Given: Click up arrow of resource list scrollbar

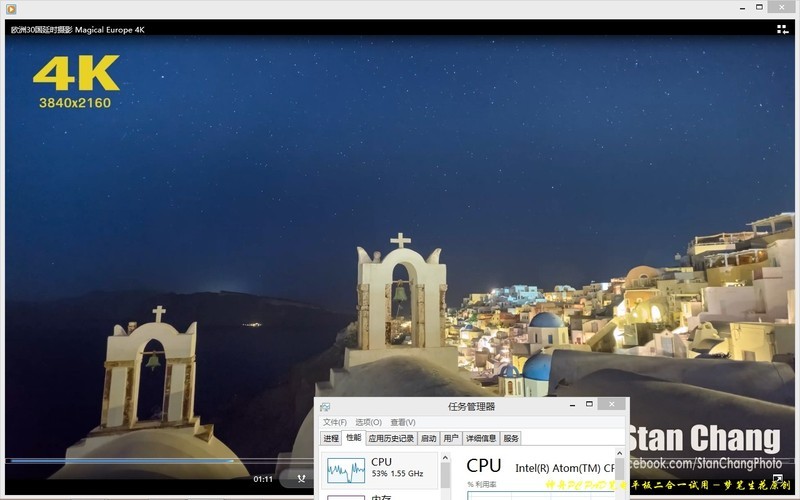Looking at the screenshot, I should [445, 457].
